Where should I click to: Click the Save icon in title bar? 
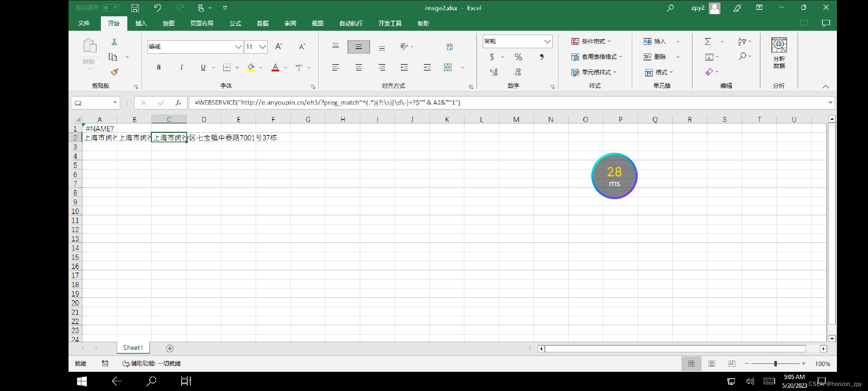(135, 8)
